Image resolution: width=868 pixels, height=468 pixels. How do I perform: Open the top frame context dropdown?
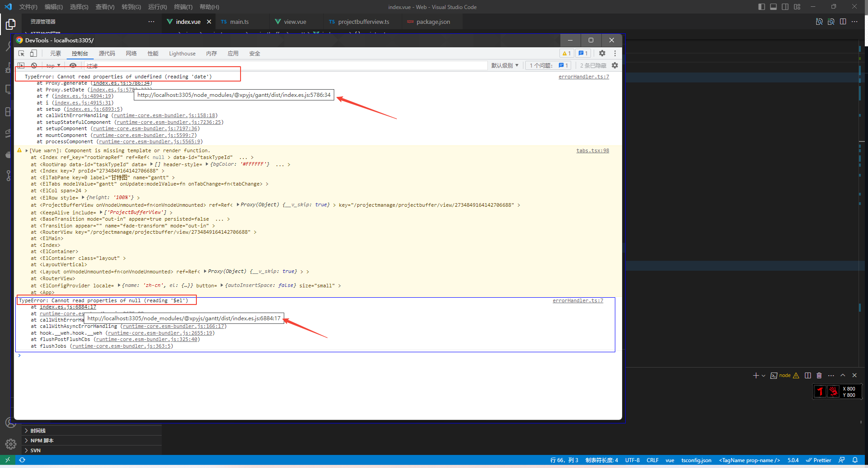pyautogui.click(x=52, y=65)
